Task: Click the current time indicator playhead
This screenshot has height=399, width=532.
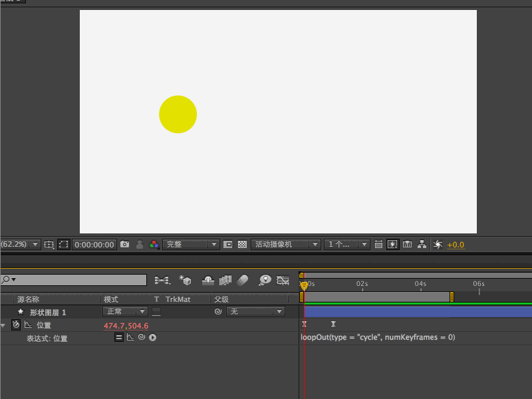Action: tap(304, 286)
